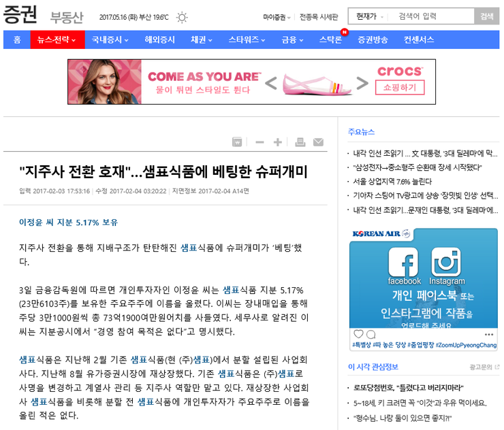Screen dimensions: 504x430
Task: Switch to 부동산 section
Action: [67, 17]
